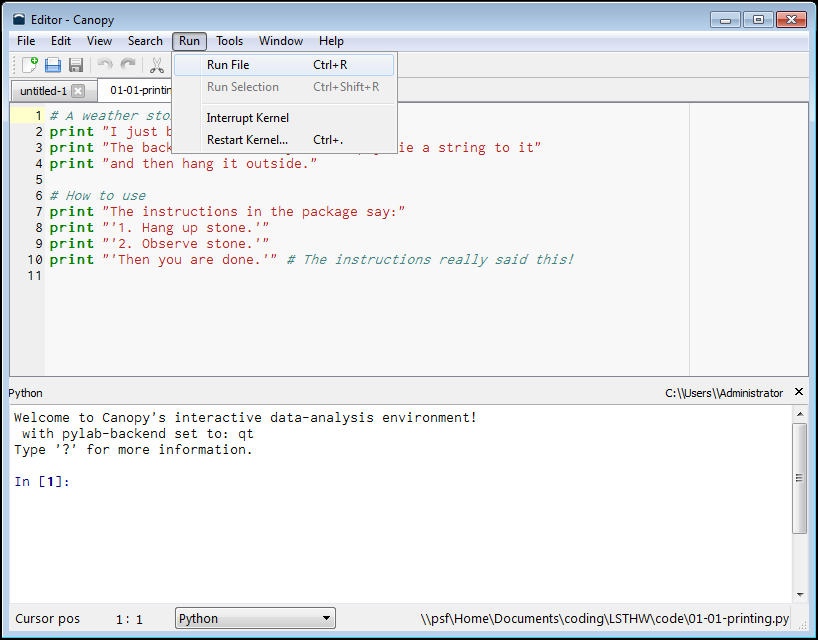The width and height of the screenshot is (818, 640).
Task: Choose Run File from the Run menu
Action: coord(228,65)
